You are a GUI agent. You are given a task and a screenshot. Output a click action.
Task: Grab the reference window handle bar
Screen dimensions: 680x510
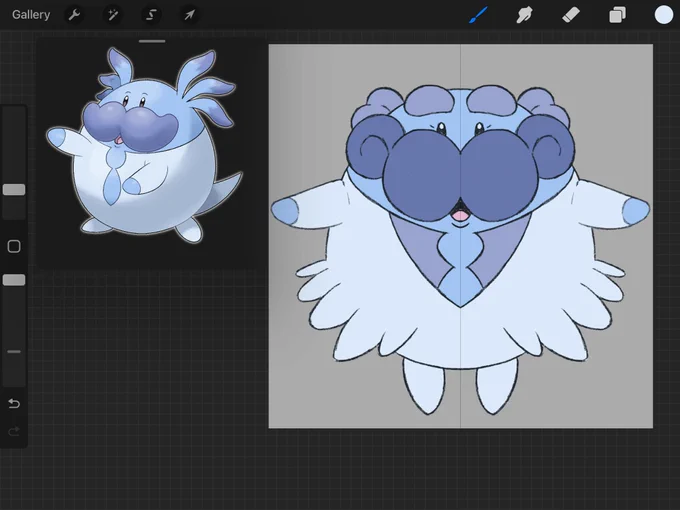point(152,42)
